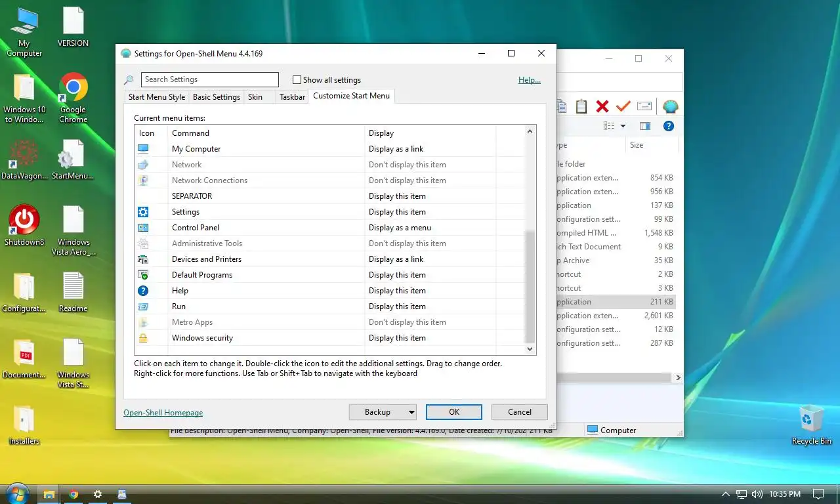Click the volume speaker icon in system tray
The width and height of the screenshot is (840, 504).
(x=757, y=494)
